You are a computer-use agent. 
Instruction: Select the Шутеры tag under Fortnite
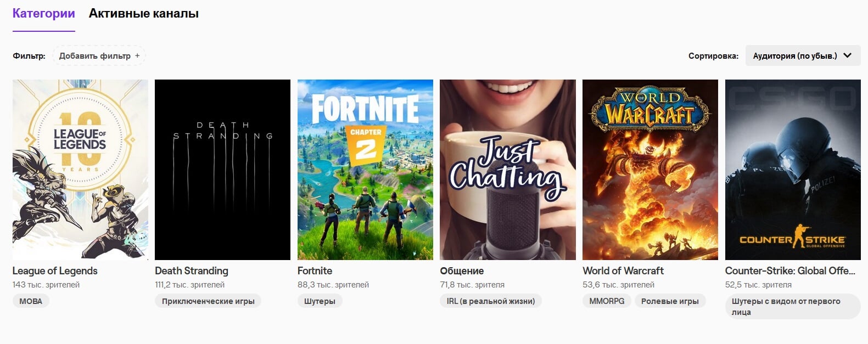320,301
